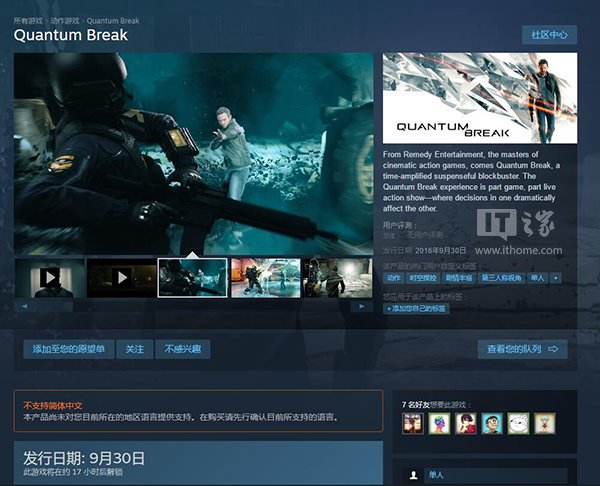This screenshot has height=486, width=600.
Task: Open the fourth thumbnail with orange firefight scene
Action: tap(266, 278)
